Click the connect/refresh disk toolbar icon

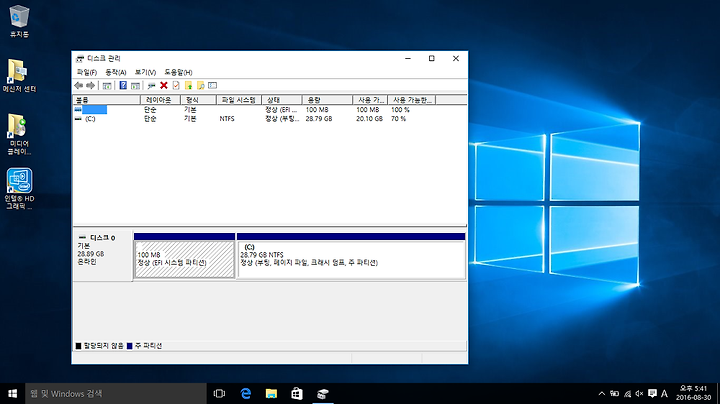[151, 85]
